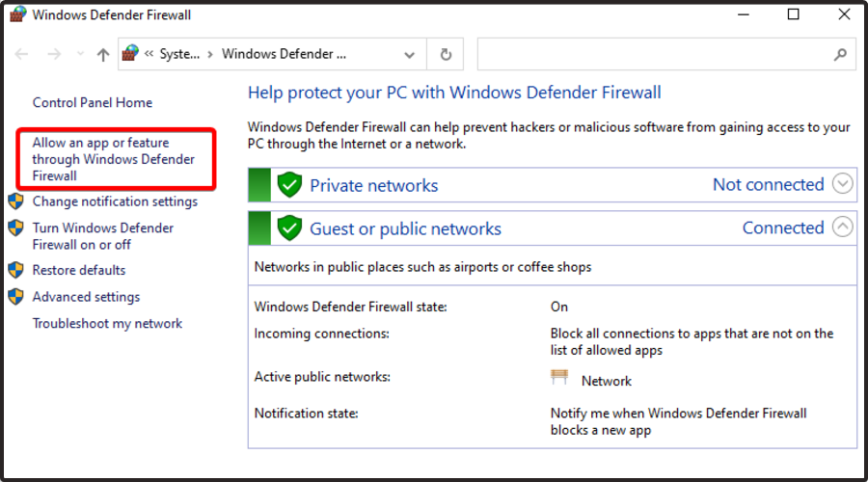
Task: Click the search magnifier icon
Action: click(x=840, y=55)
